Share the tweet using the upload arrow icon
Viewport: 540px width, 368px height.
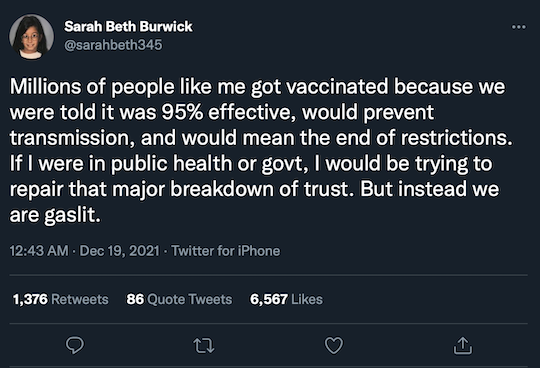[463, 345]
